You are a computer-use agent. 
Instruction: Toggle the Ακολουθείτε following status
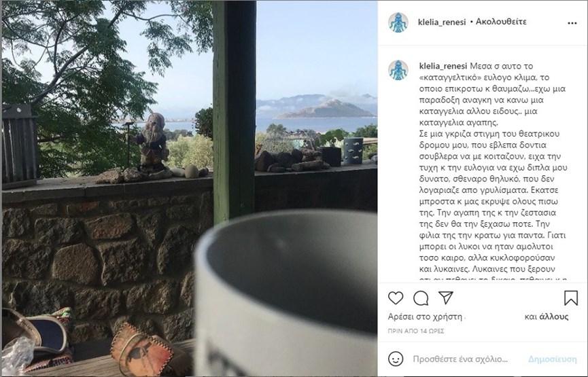(x=501, y=22)
